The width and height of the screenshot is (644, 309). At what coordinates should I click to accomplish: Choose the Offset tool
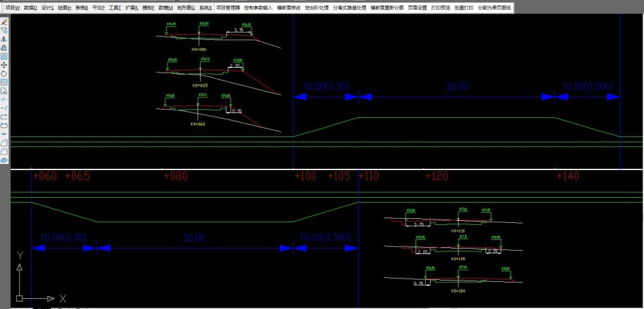point(4,48)
